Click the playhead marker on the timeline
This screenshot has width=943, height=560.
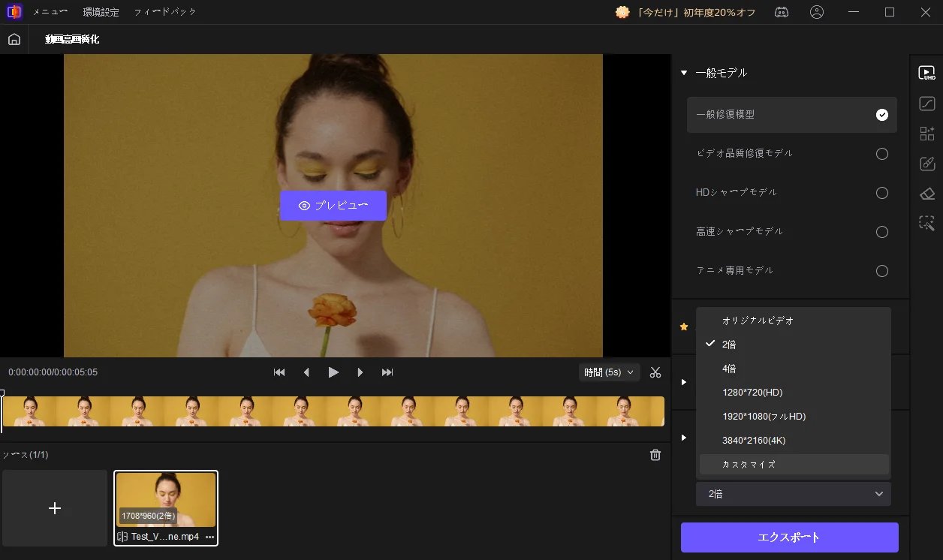coord(2,392)
